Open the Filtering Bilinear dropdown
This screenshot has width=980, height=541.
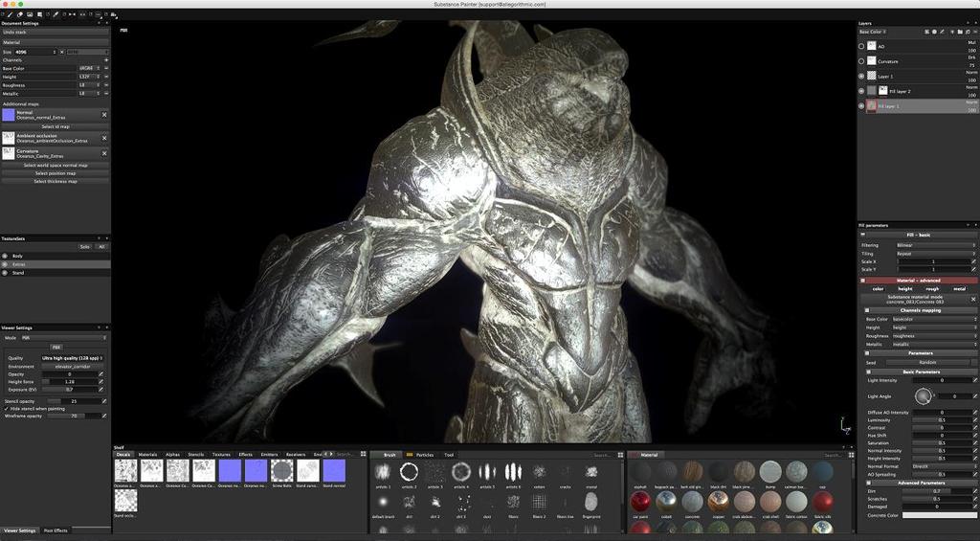pos(936,245)
